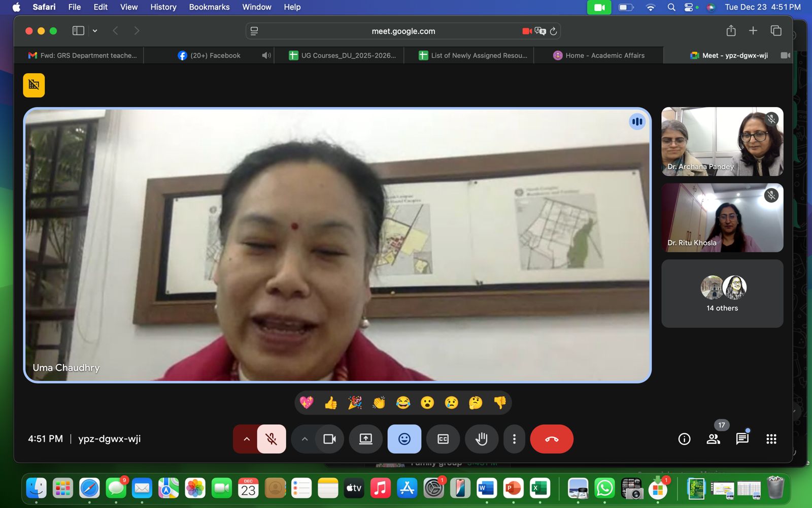This screenshot has width=812, height=508.
Task: Unmute the microphone
Action: pos(272,439)
